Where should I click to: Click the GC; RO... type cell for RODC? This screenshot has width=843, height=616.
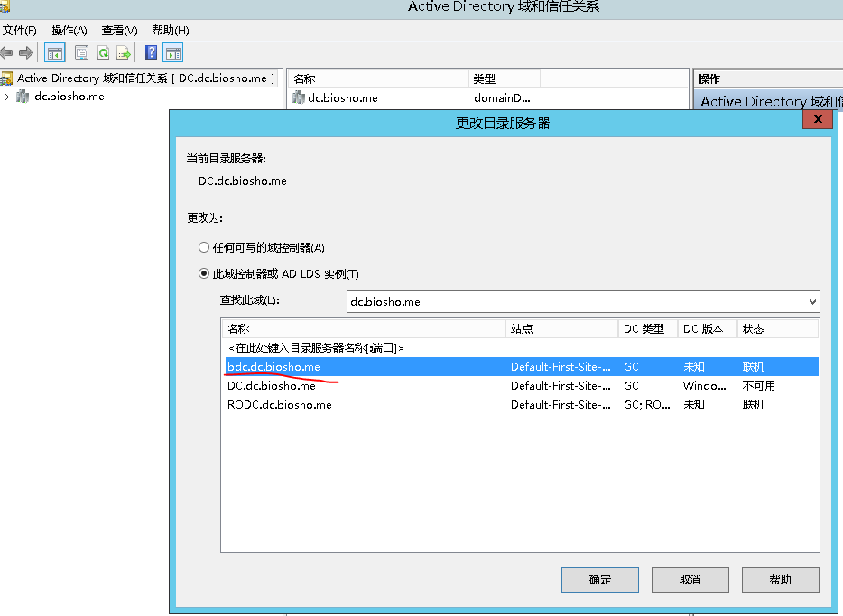click(x=647, y=404)
